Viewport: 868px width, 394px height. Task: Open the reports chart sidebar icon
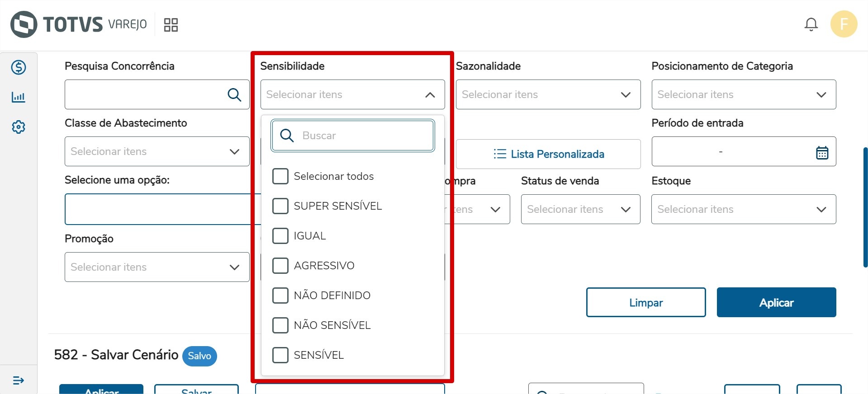tap(19, 97)
